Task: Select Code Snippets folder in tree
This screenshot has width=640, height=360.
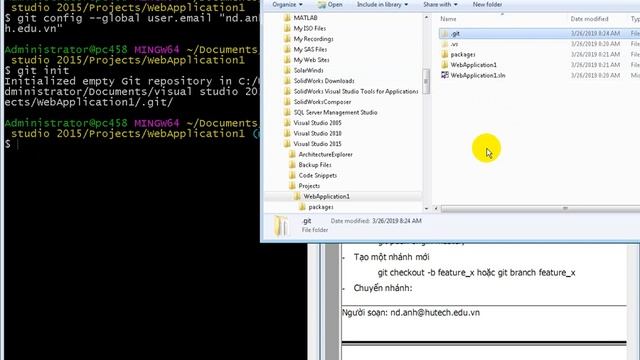Action: 318,176
